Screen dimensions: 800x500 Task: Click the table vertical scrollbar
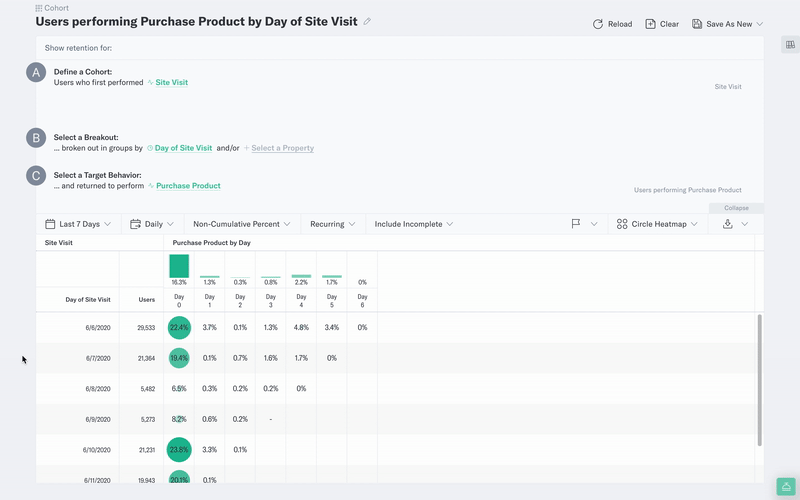coord(760,381)
